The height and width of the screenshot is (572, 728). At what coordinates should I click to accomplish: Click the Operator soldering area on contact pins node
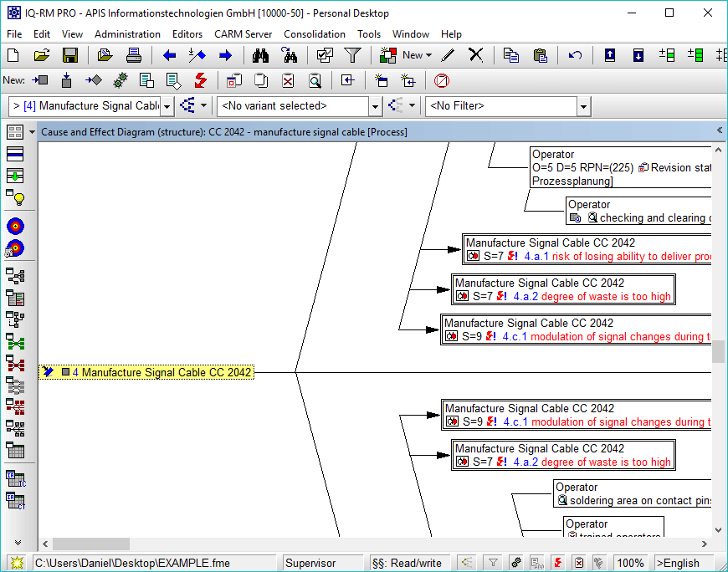click(x=633, y=493)
